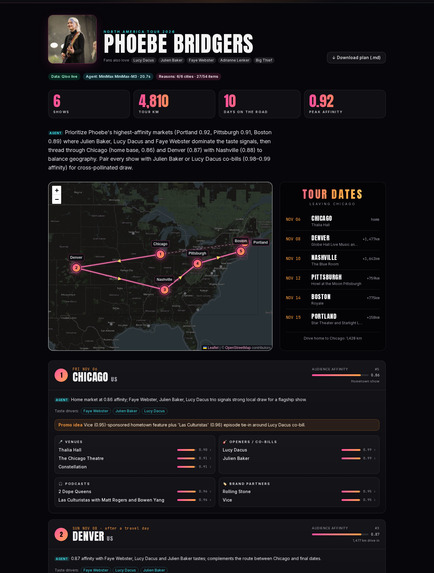Select the Julien Baker chip under artist name
Screen dimensions: 434x573
point(172,60)
